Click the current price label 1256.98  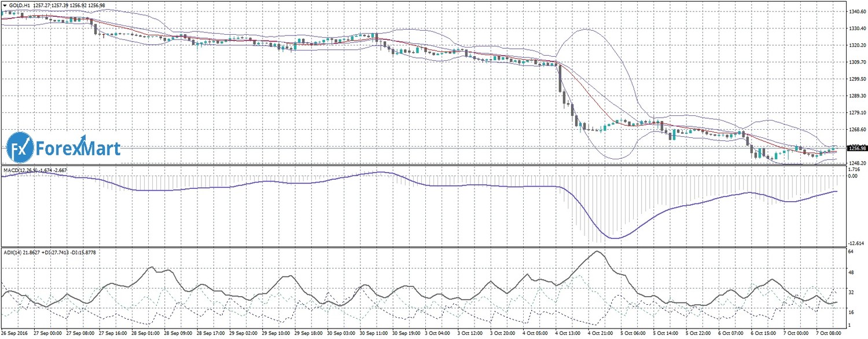click(x=856, y=148)
